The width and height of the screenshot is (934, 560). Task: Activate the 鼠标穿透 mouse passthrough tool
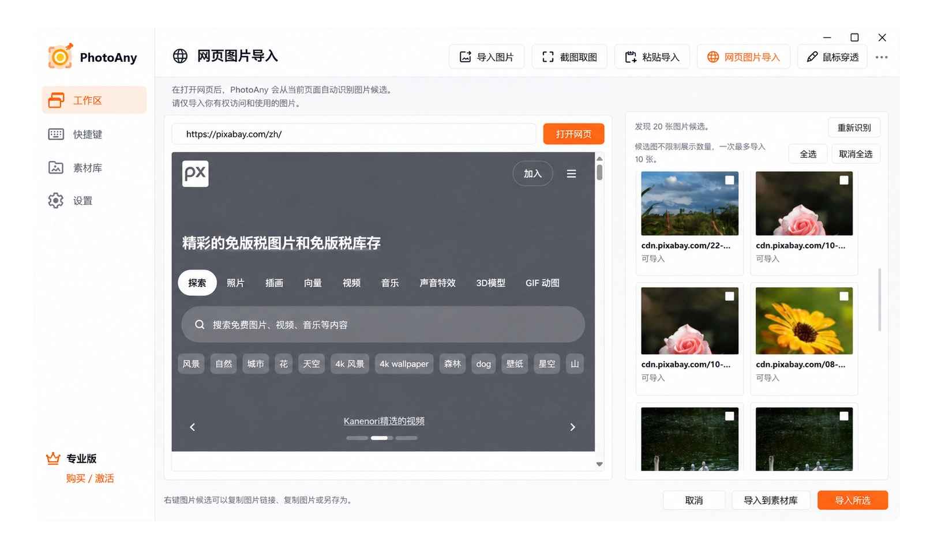tap(832, 57)
